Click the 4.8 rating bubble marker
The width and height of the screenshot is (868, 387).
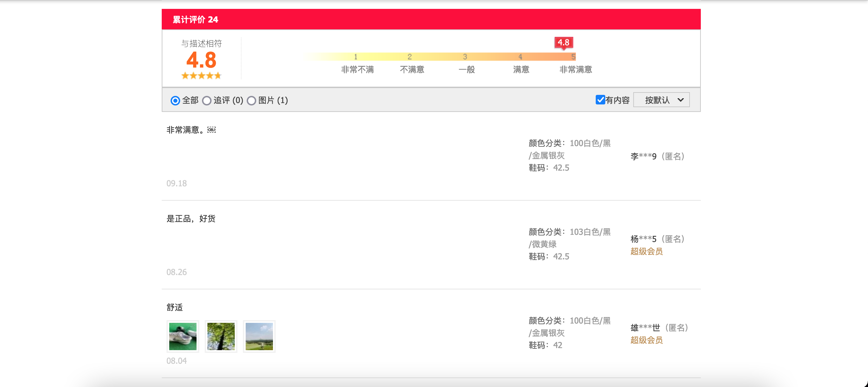tap(564, 43)
